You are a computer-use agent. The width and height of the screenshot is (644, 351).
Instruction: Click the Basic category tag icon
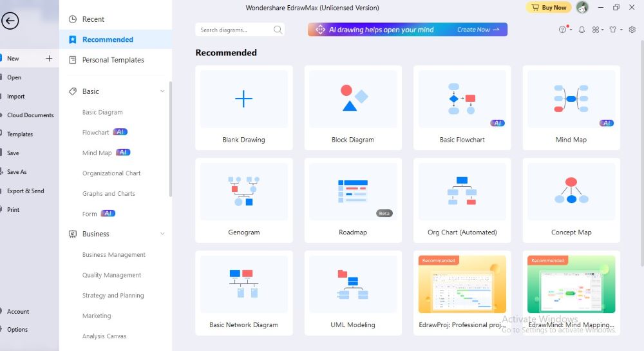73,91
